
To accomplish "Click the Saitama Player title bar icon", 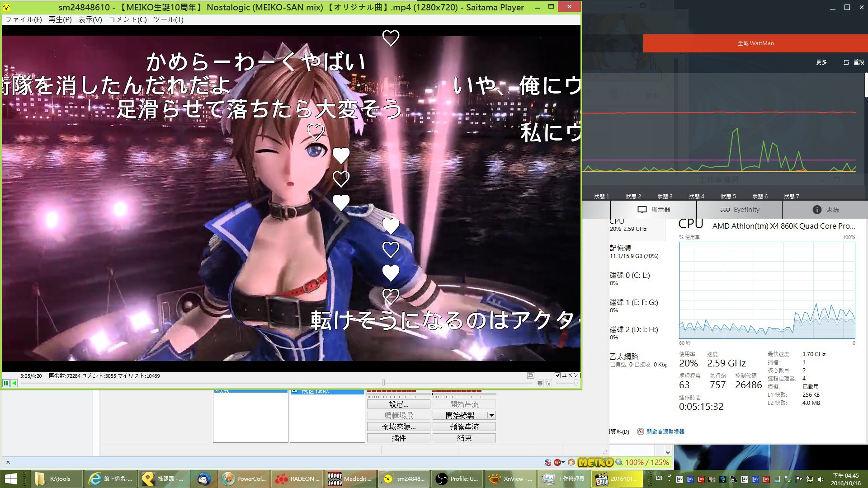I will click(6, 7).
